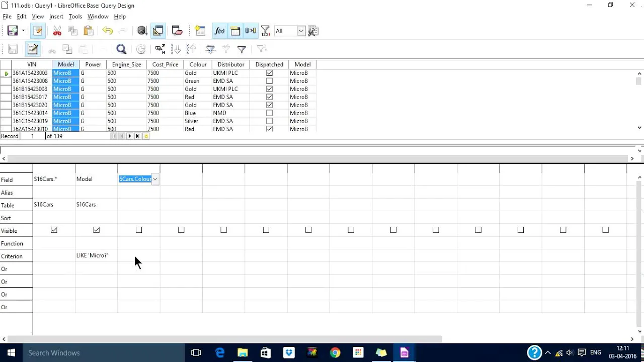The image size is (644, 362).
Task: Open Microsoft Edge from the taskbar
Action: 220,352
